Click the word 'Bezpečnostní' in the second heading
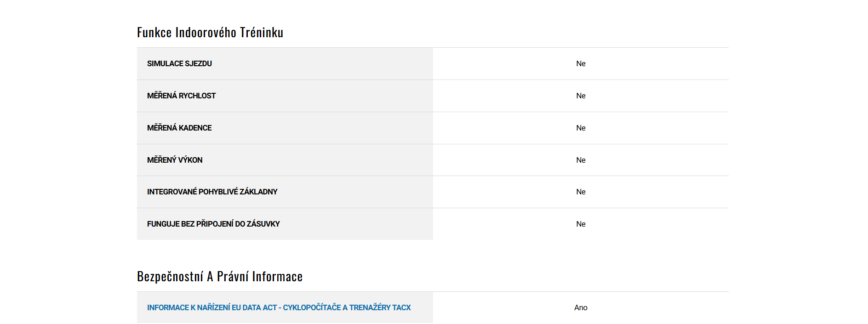Screen dimensions: 868x324 click(170, 277)
